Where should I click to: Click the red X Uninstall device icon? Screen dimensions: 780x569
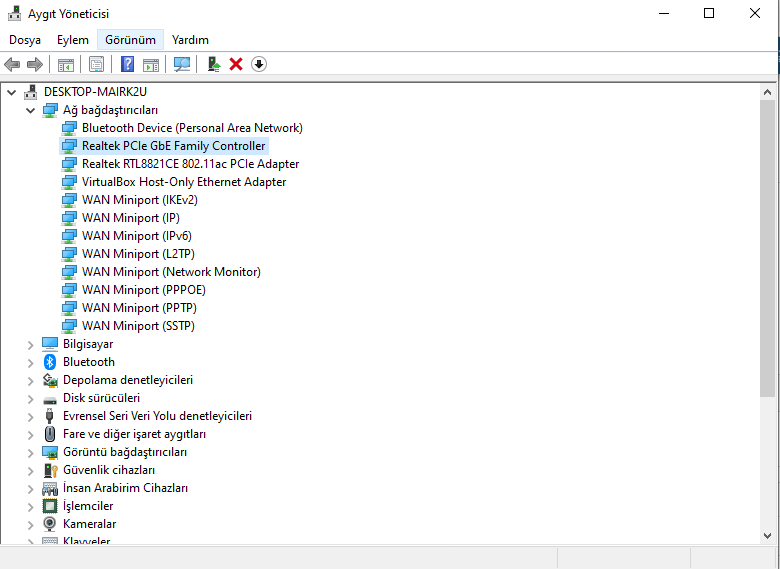coord(236,64)
